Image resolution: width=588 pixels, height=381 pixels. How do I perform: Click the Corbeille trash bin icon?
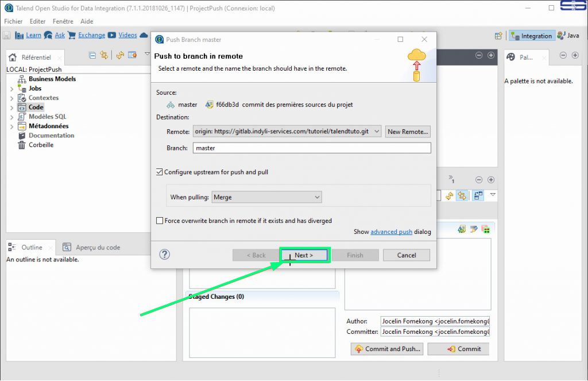tap(22, 145)
